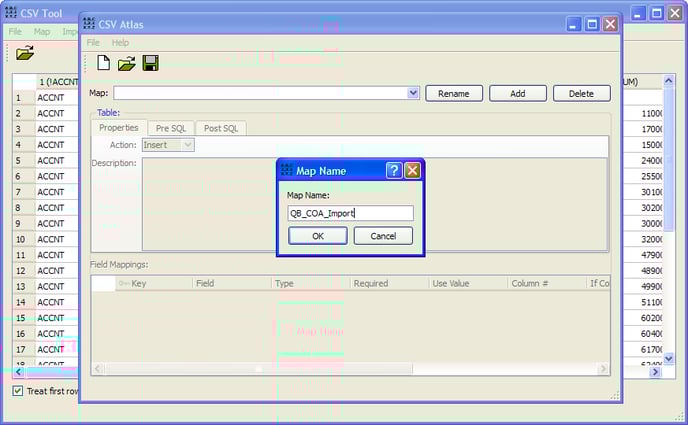Click the Open folder icon in CSV Atlas
Screen dimensions: 688x425
[127, 64]
